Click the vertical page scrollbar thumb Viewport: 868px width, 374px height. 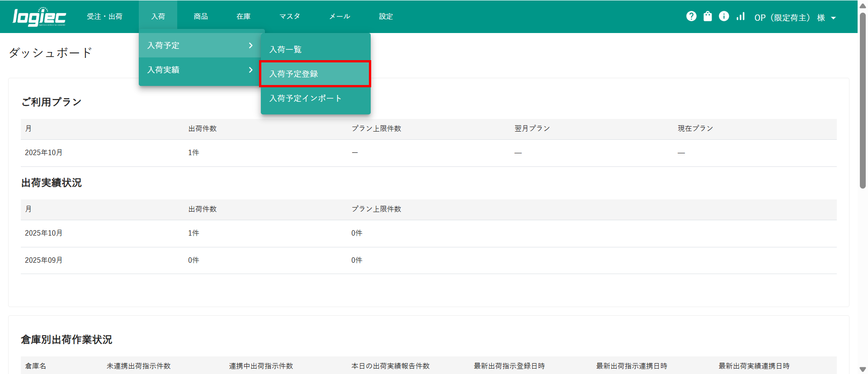click(863, 99)
